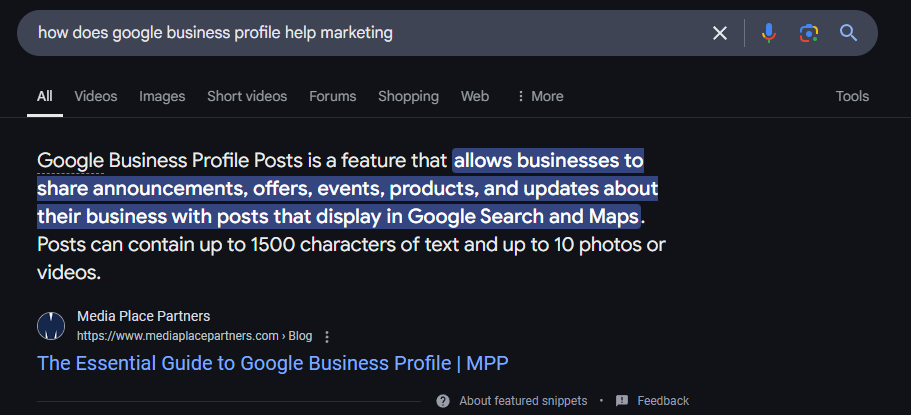The width and height of the screenshot is (911, 415).
Task: Open the Shopping results tab
Action: (x=408, y=96)
